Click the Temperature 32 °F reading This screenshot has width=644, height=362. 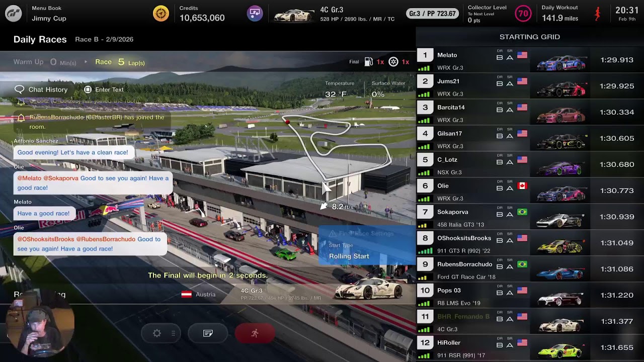click(340, 89)
